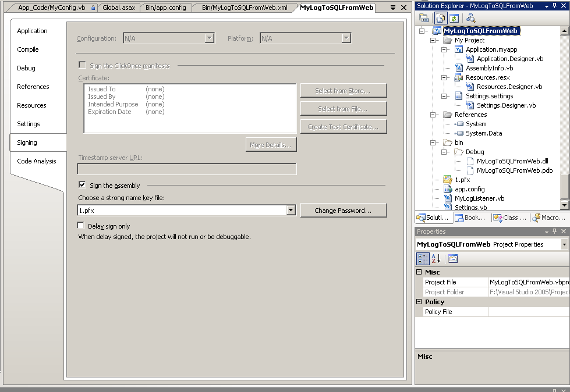Image resolution: width=570 pixels, height=392 pixels.
Task: Open the strong name key file dropdown
Action: [x=291, y=210]
